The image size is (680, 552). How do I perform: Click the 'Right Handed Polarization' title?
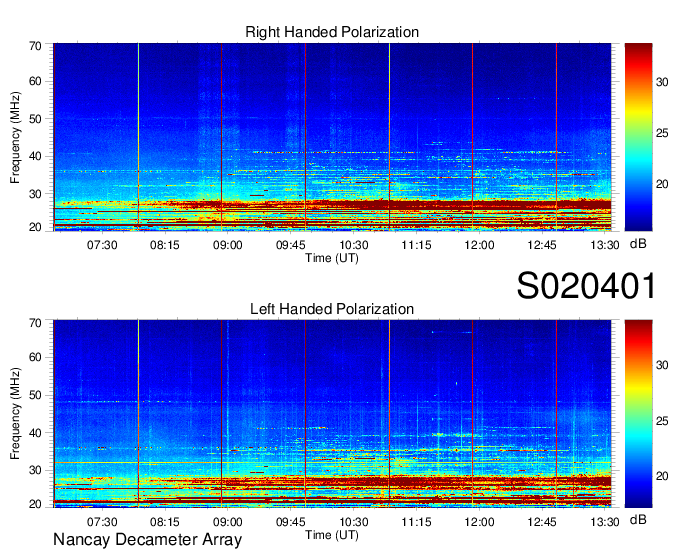332,32
